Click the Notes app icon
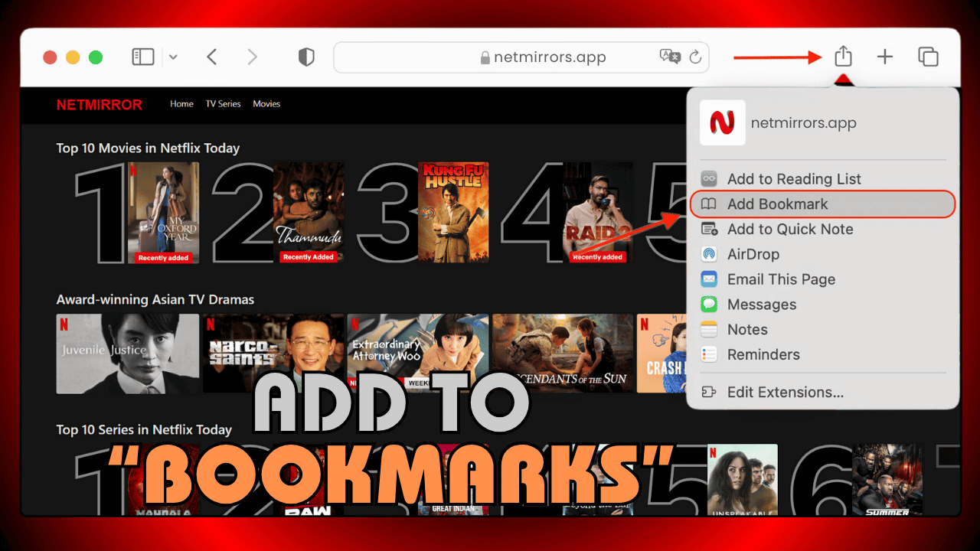The image size is (980, 551). coord(709,330)
